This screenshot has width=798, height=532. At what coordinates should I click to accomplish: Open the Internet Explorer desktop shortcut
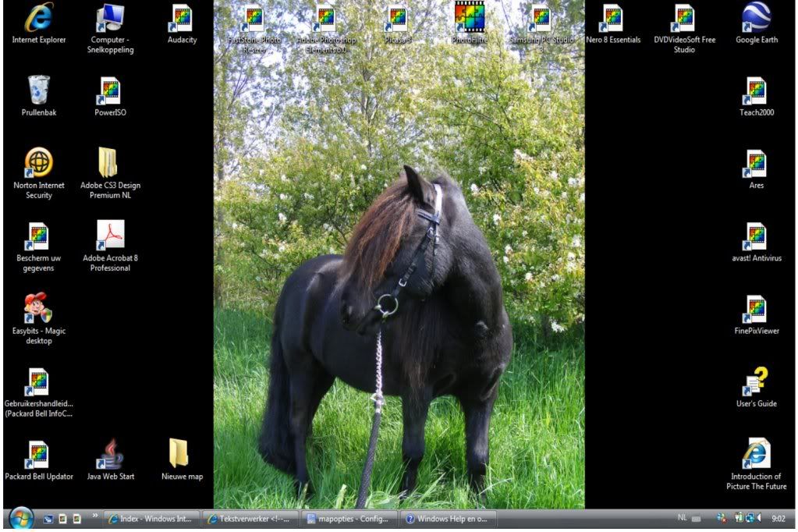[38, 20]
